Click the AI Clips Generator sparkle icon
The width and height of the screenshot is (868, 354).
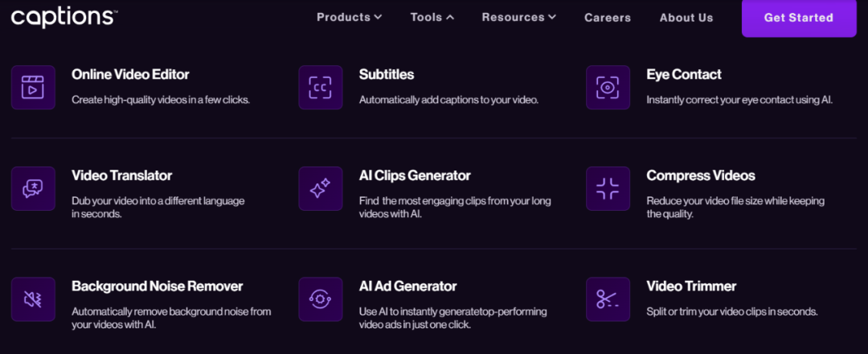pos(321,189)
